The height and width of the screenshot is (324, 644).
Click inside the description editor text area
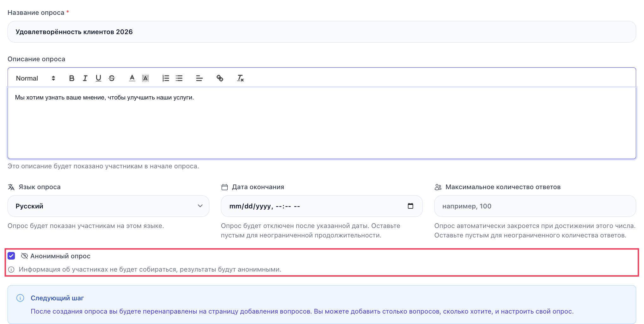point(322,123)
